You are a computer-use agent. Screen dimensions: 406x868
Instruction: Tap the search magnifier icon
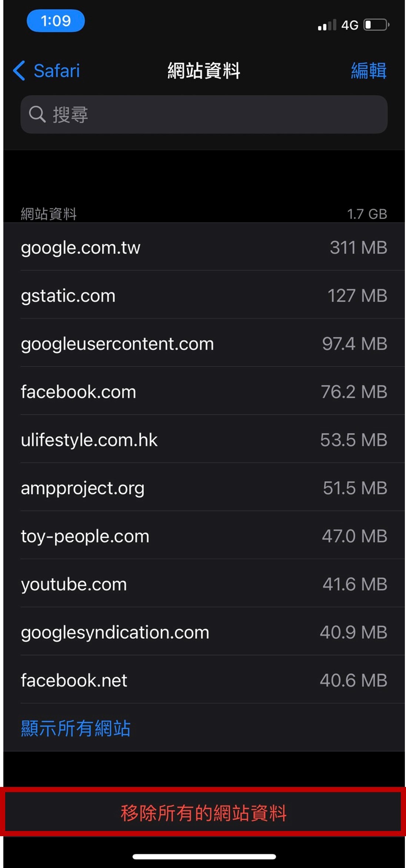coord(37,114)
